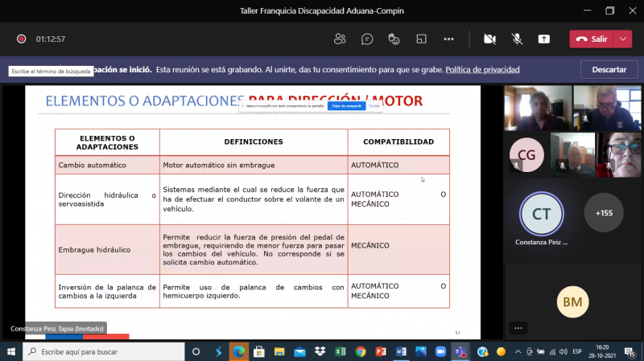This screenshot has width=644, height=361.
Task: Select the BM participant avatar
Action: pos(572,302)
